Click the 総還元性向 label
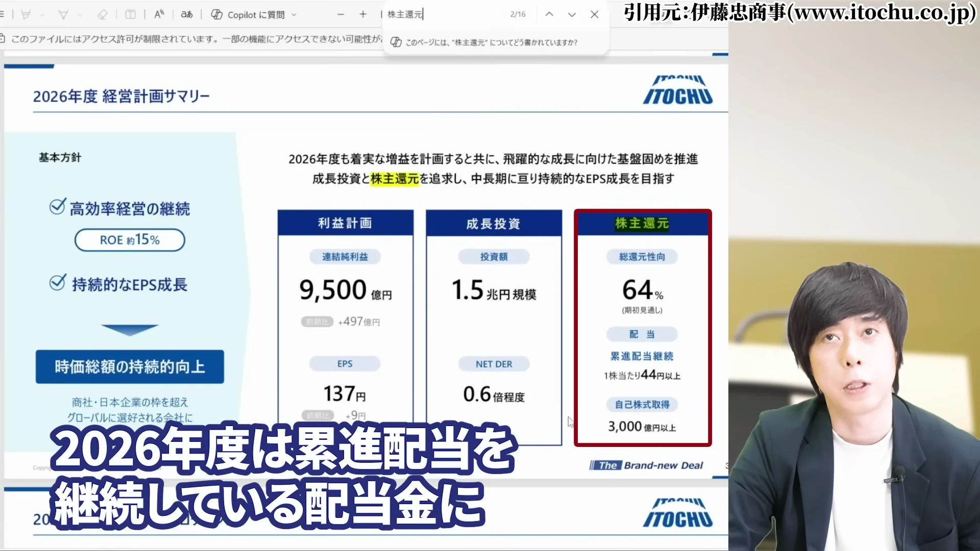The width and height of the screenshot is (980, 551). [642, 257]
